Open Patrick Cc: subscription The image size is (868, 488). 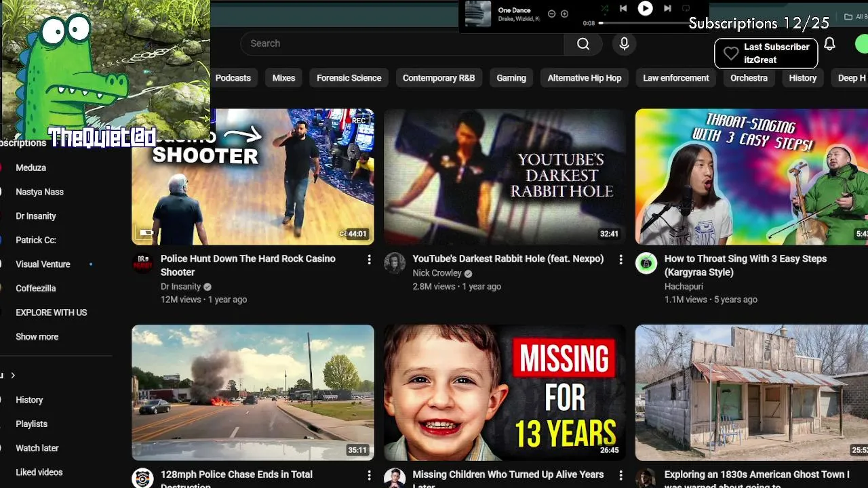pyautogui.click(x=36, y=240)
